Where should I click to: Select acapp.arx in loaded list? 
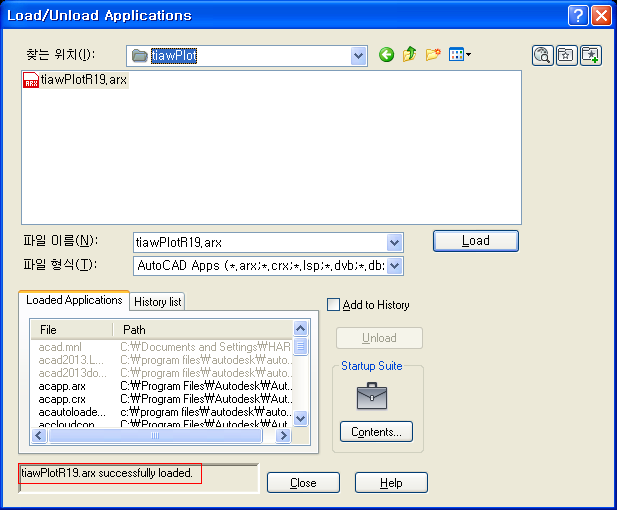62,386
